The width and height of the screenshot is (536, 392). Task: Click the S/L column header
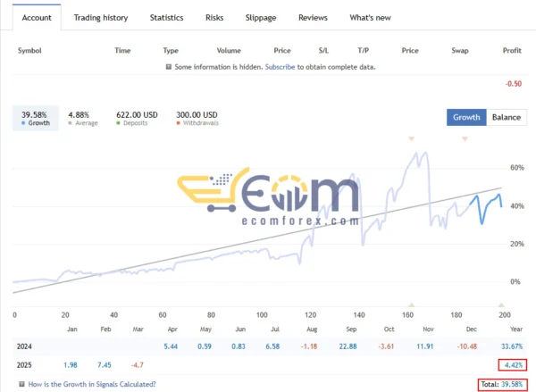[x=323, y=51]
